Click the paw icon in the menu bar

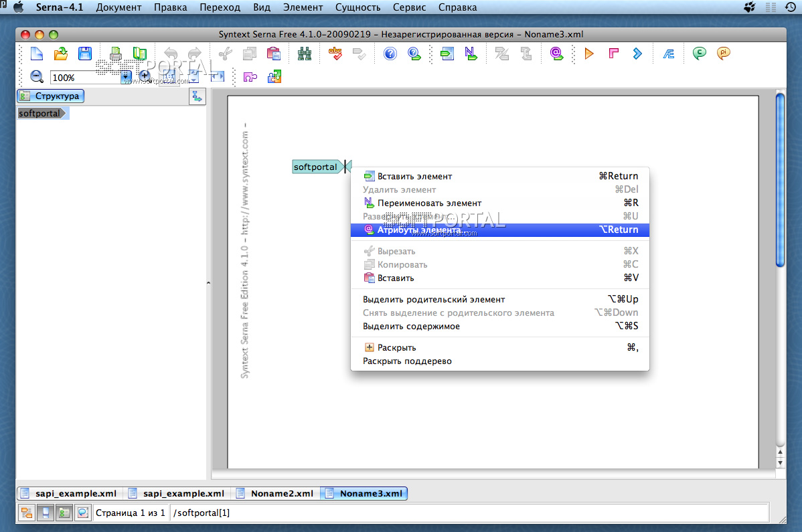(750, 7)
